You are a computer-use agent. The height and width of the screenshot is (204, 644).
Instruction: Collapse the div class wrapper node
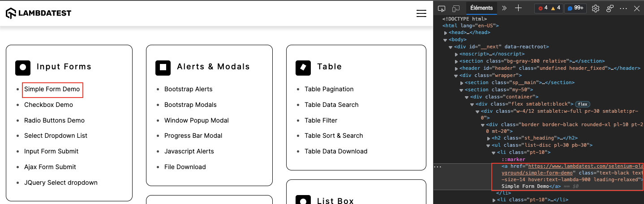click(456, 76)
